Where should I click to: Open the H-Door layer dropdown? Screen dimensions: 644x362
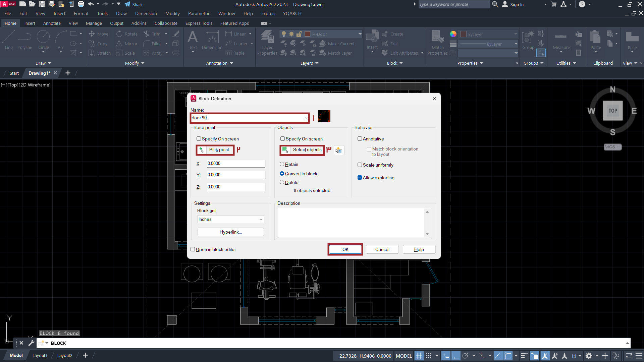click(360, 34)
